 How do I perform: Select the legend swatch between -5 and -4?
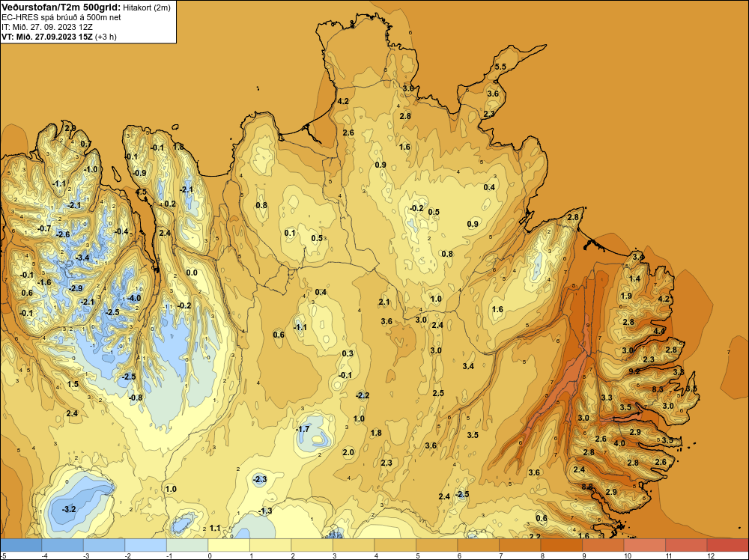pos(21,545)
